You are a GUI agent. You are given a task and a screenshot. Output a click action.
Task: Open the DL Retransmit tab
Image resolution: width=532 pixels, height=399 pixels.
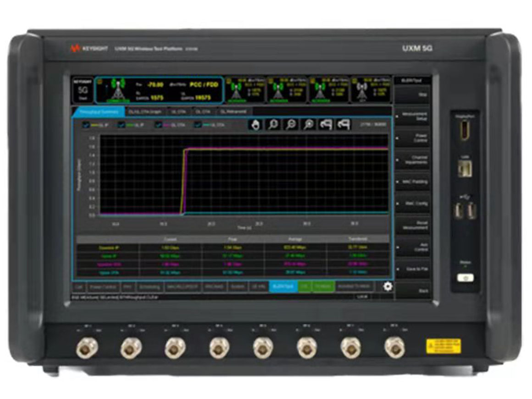[x=233, y=111]
